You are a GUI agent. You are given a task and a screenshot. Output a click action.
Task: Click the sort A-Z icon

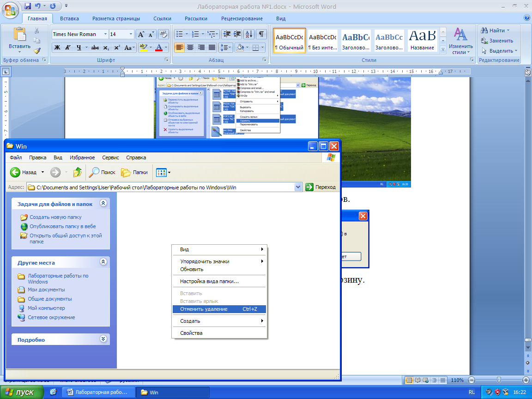(249, 34)
